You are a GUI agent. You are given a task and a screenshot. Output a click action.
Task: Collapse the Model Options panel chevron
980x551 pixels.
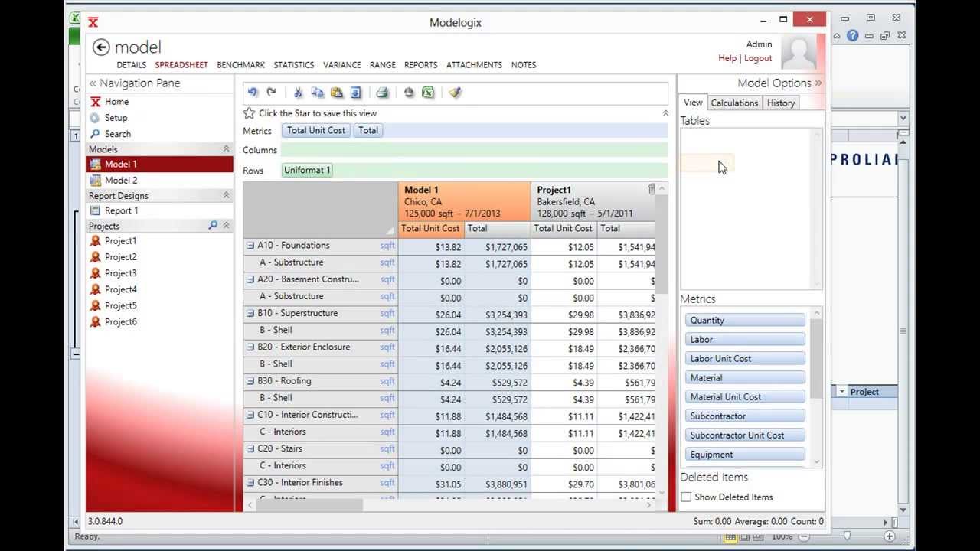[818, 83]
